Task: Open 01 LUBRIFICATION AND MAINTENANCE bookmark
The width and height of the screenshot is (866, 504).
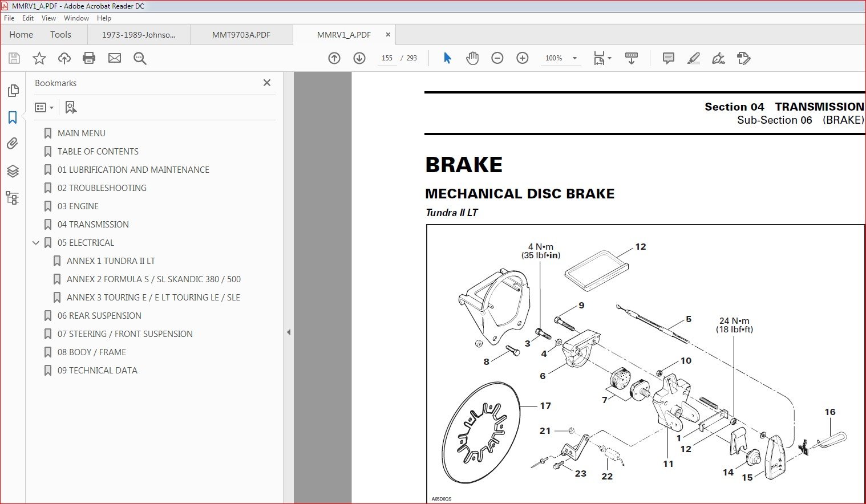Action: coord(133,170)
